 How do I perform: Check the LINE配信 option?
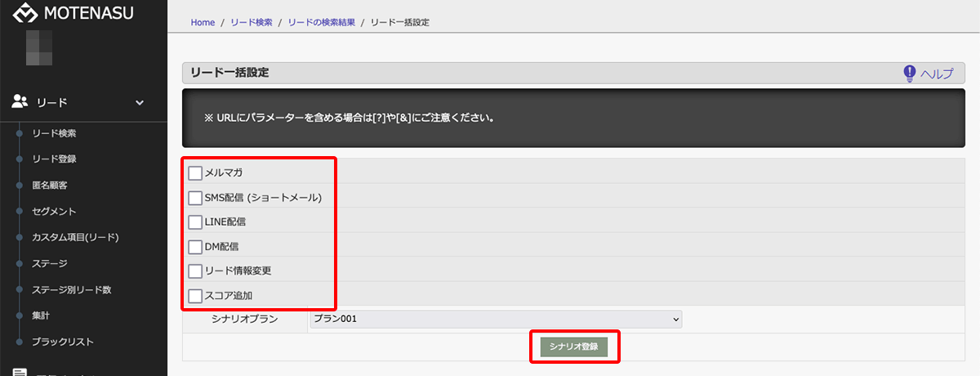[195, 222]
